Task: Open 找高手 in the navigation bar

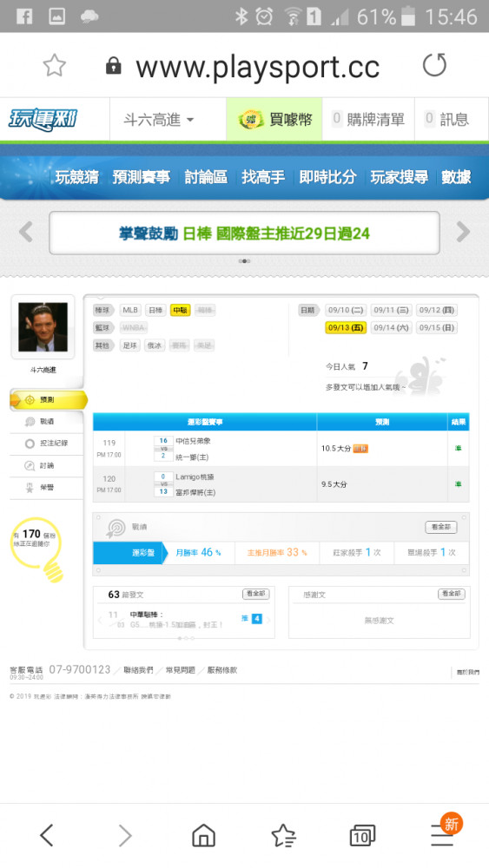Action: (x=263, y=177)
